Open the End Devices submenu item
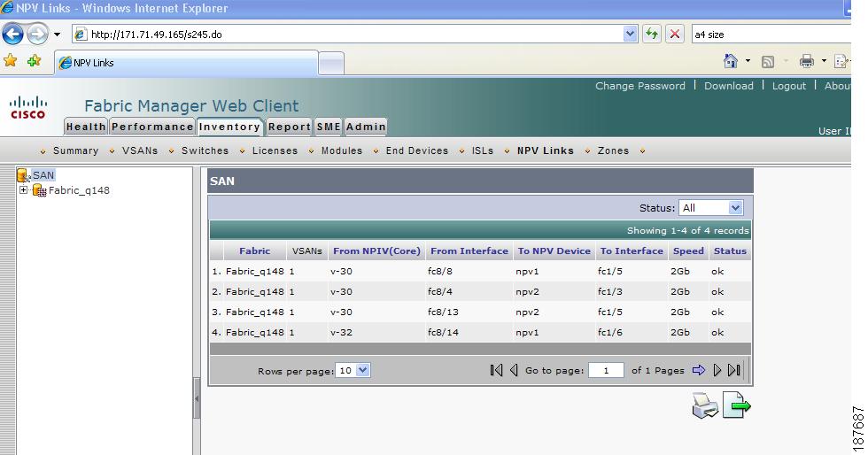 (x=417, y=150)
